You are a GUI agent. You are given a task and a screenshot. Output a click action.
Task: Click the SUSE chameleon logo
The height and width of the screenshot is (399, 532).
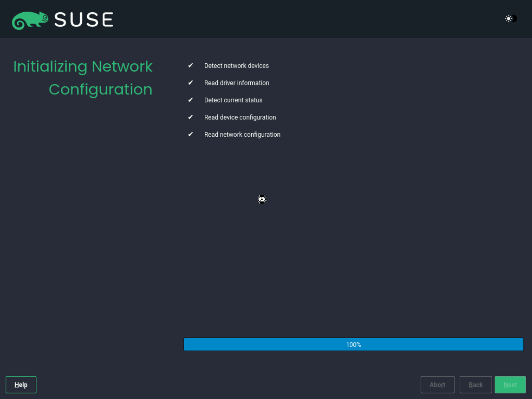pos(30,20)
